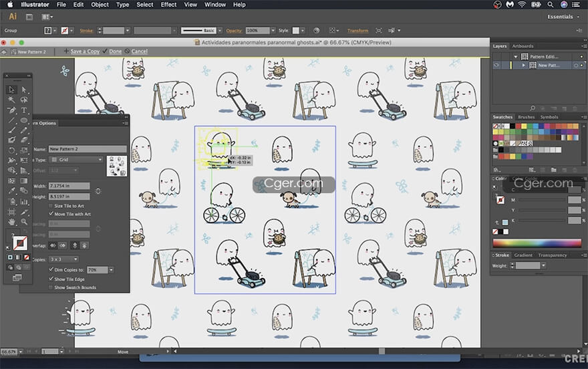588x369 pixels.
Task: Hide the New Pattern layer eye icon
Action: pyautogui.click(x=496, y=66)
